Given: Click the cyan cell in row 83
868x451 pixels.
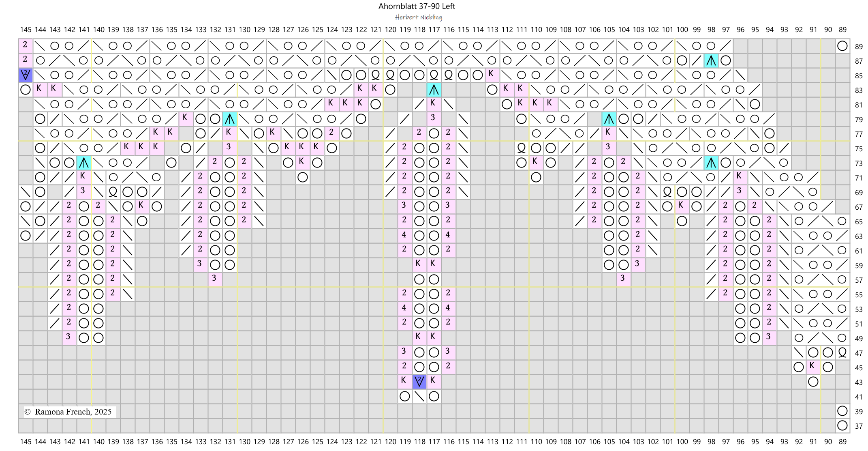Looking at the screenshot, I should point(434,90).
